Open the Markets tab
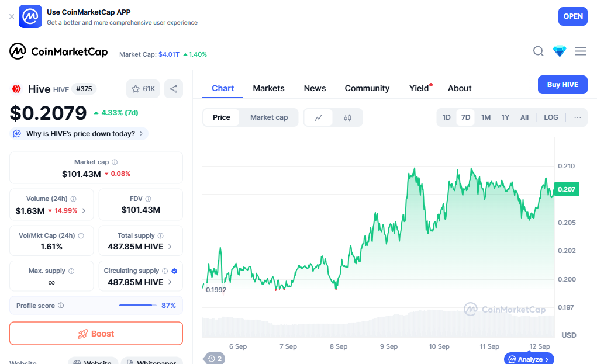 pyautogui.click(x=268, y=88)
